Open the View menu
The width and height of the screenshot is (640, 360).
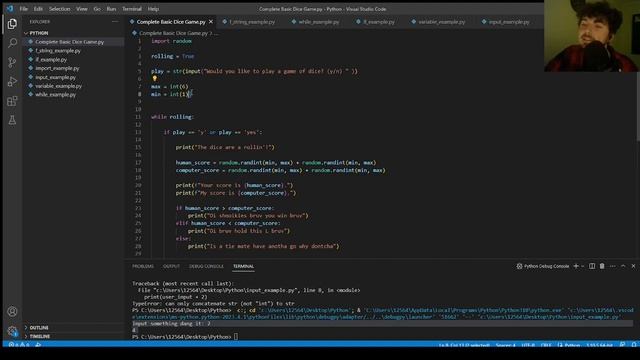82,9
